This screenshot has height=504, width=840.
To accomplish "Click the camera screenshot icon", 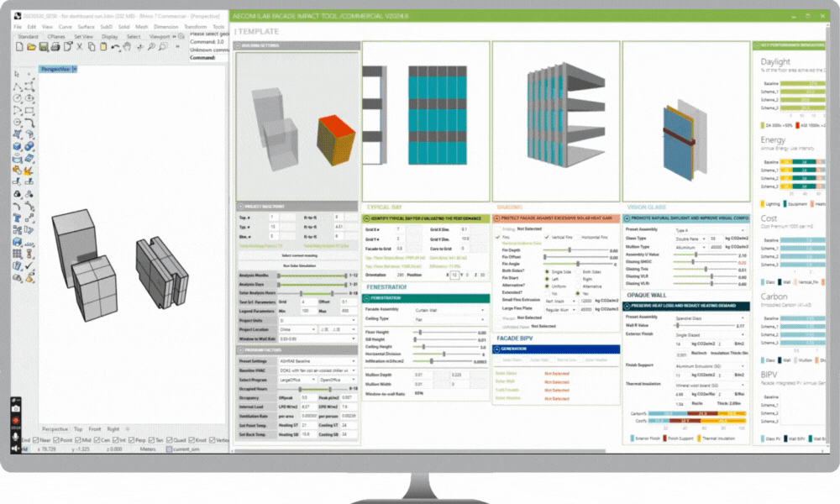I will pyautogui.click(x=16, y=407).
